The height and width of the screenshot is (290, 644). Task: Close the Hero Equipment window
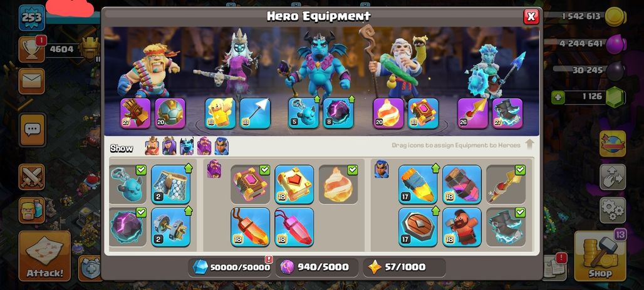[x=531, y=16]
